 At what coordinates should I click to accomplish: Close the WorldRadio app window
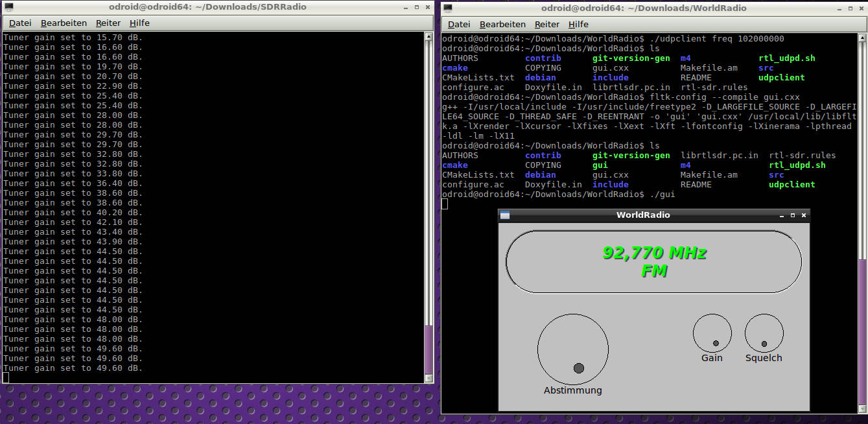804,215
